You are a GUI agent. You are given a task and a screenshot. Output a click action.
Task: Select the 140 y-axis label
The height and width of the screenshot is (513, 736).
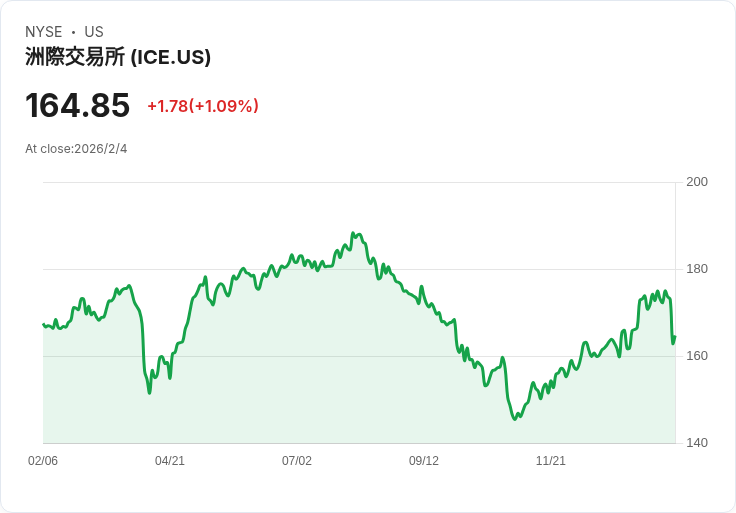click(x=697, y=443)
